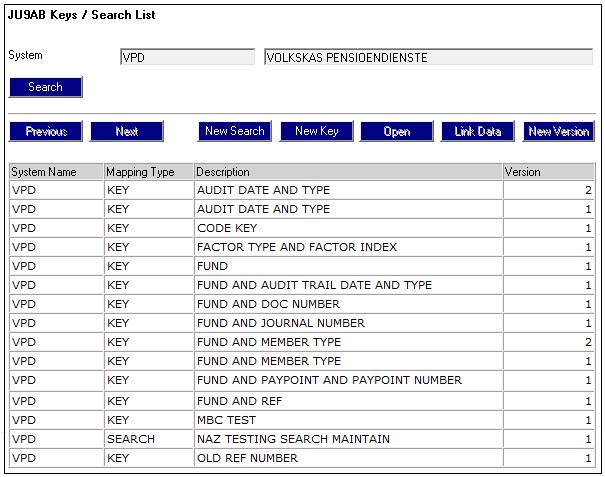The width and height of the screenshot is (605, 477).
Task: Go to the Previous page of results
Action: pos(46,131)
